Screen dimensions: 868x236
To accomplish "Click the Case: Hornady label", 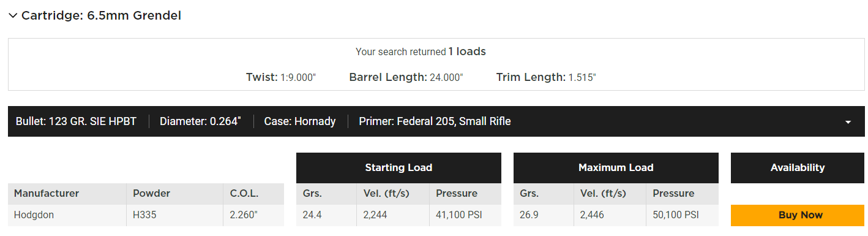I will tap(300, 121).
